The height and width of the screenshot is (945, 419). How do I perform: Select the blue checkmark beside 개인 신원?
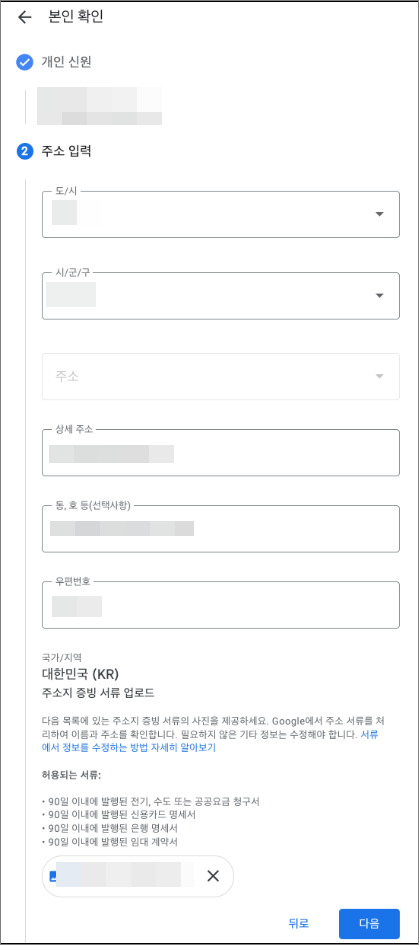pyautogui.click(x=25, y=62)
